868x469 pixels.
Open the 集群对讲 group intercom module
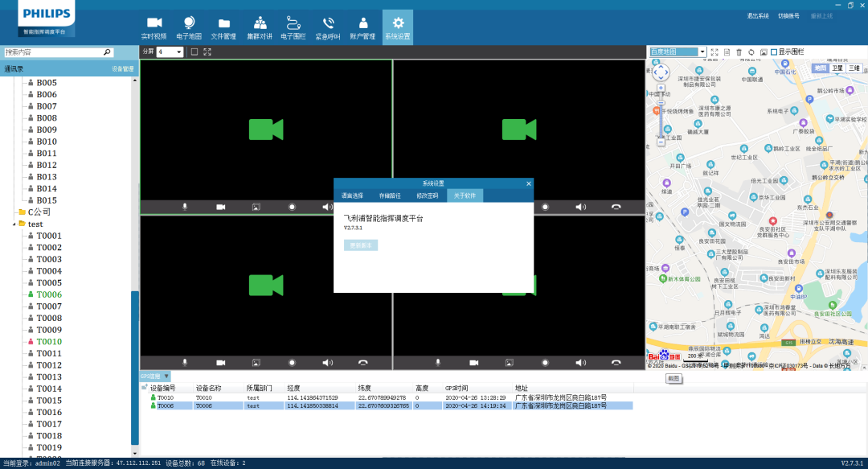[259, 27]
